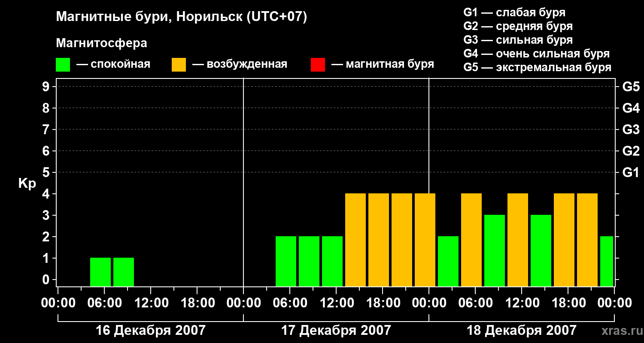Click the red 'магнитная буря' legend swatch
Viewport: 644px width, 343px height.
click(x=318, y=64)
